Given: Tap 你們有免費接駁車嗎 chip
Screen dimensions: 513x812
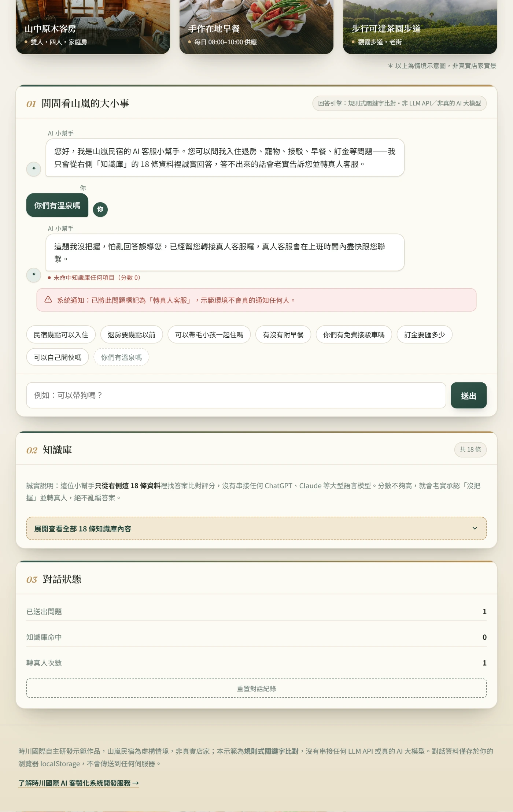Looking at the screenshot, I should (x=354, y=335).
